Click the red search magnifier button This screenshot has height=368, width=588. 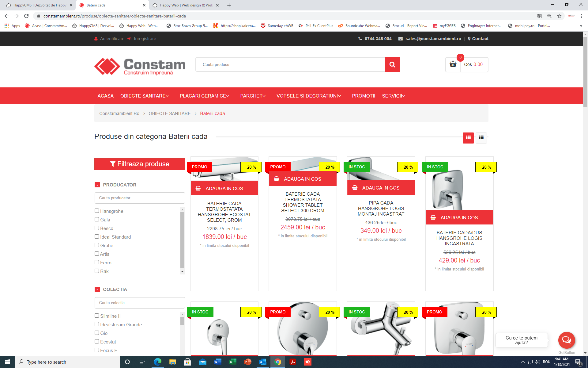392,64
